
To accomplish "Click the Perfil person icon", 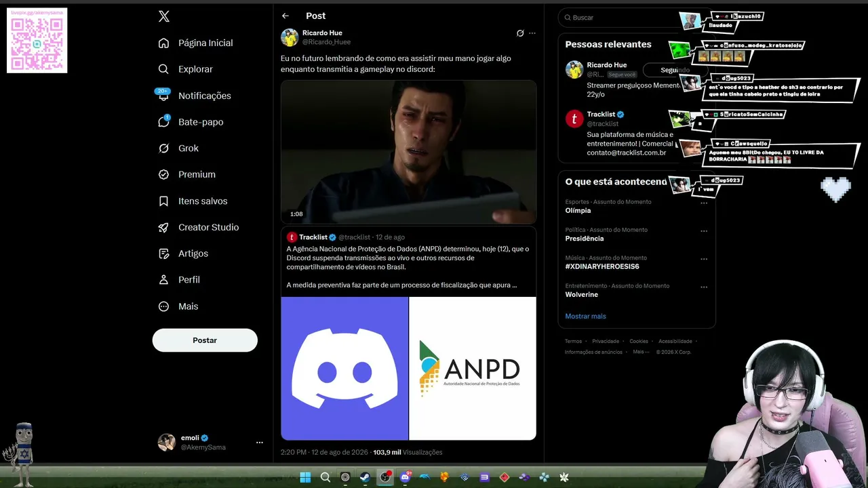I will 163,280.
